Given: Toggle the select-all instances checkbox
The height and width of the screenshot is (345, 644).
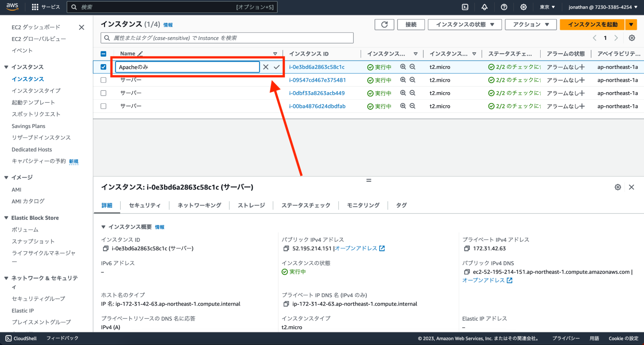Looking at the screenshot, I should [x=103, y=54].
